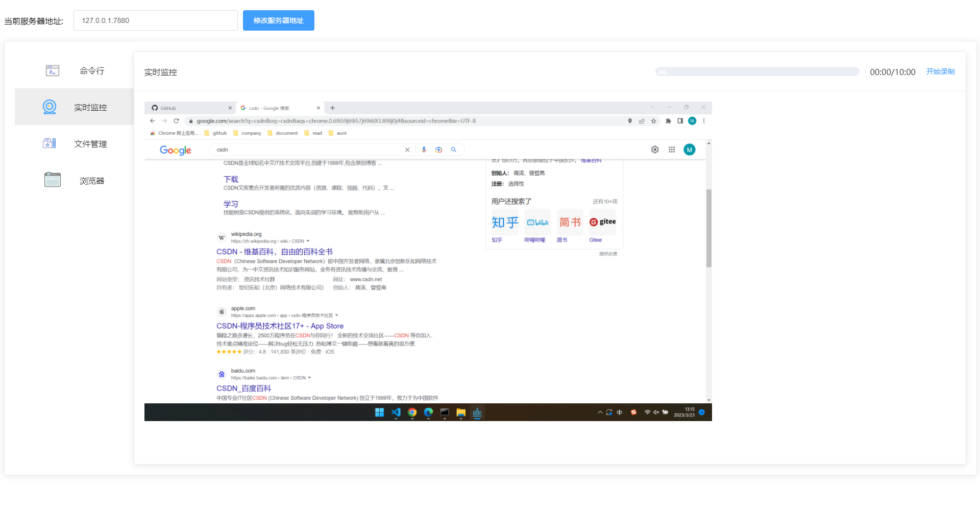Open the read bookmark folder

(313, 133)
